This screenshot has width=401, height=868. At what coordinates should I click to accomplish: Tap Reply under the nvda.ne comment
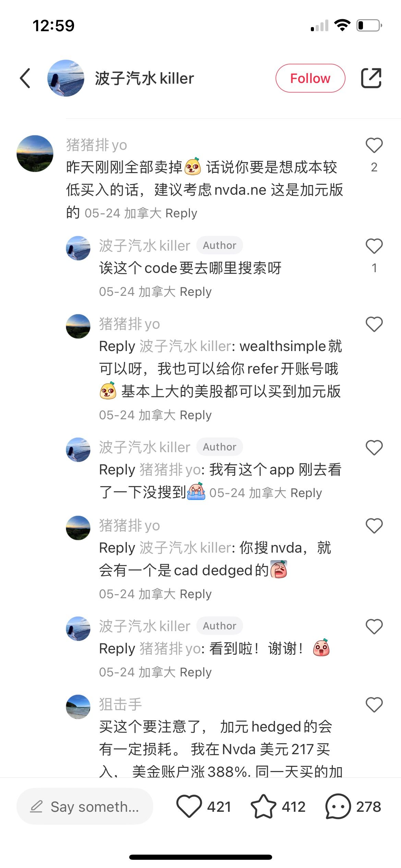coord(181,213)
